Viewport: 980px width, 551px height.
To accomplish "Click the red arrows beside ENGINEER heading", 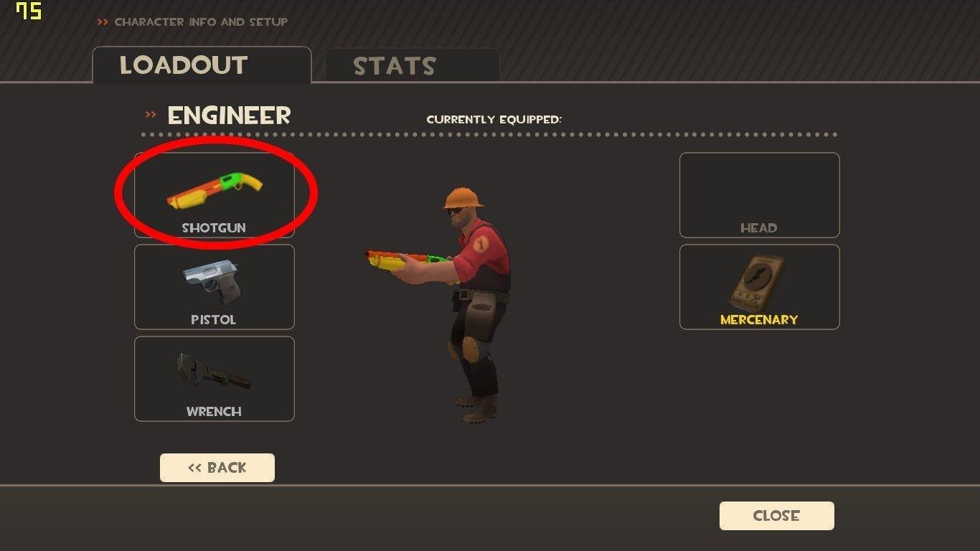I will coord(151,115).
